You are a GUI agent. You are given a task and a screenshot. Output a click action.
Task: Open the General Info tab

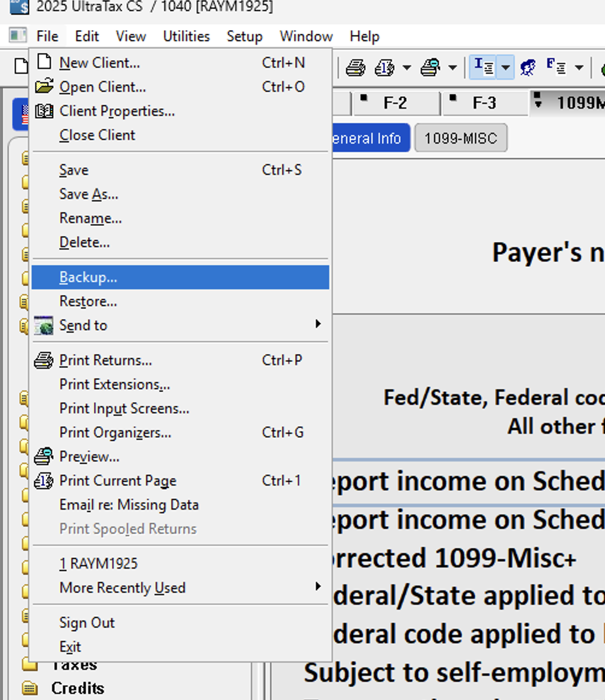point(371,138)
